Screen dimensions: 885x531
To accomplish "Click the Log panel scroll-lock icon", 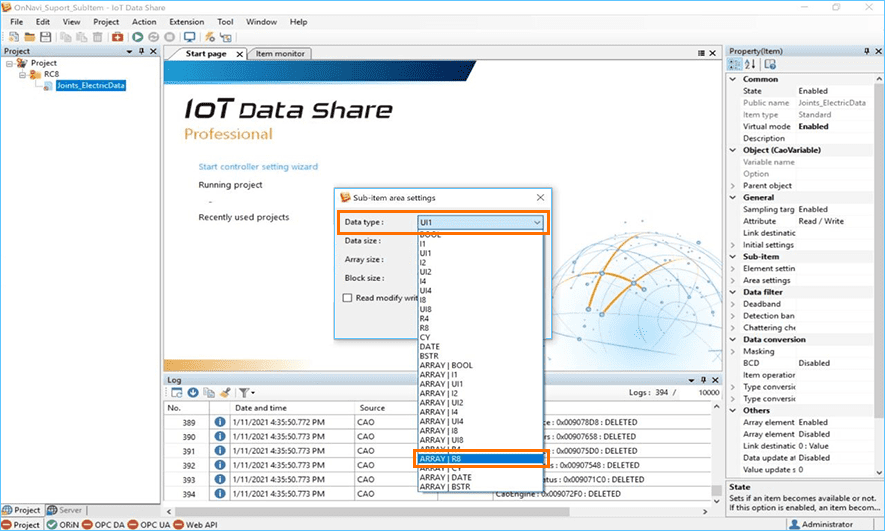I will (x=177, y=393).
